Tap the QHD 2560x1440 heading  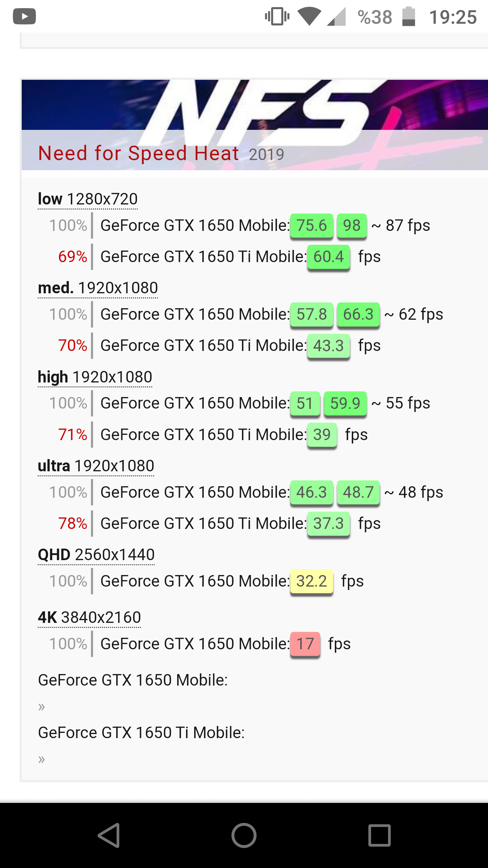click(96, 555)
